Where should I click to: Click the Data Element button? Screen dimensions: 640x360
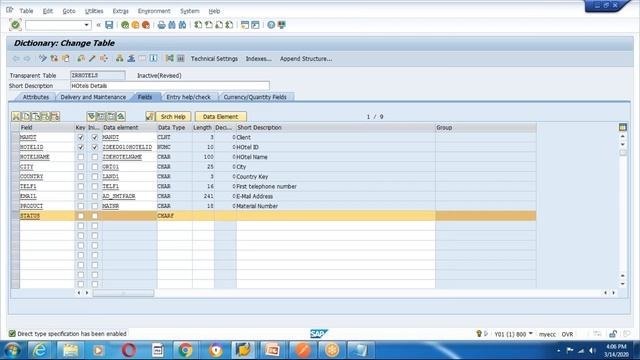(x=220, y=117)
